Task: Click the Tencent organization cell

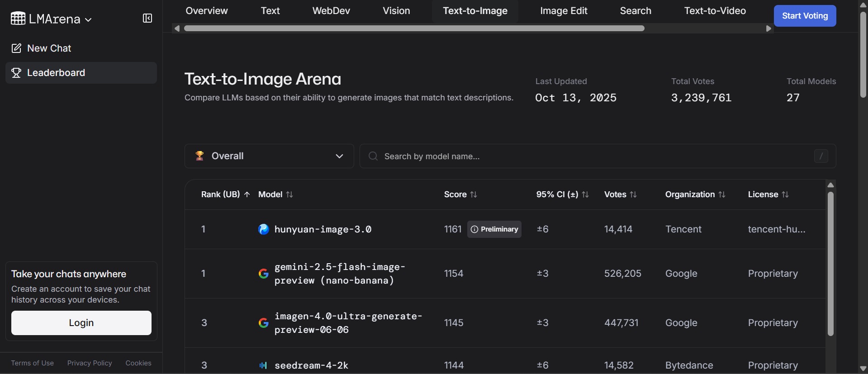Action: [683, 229]
